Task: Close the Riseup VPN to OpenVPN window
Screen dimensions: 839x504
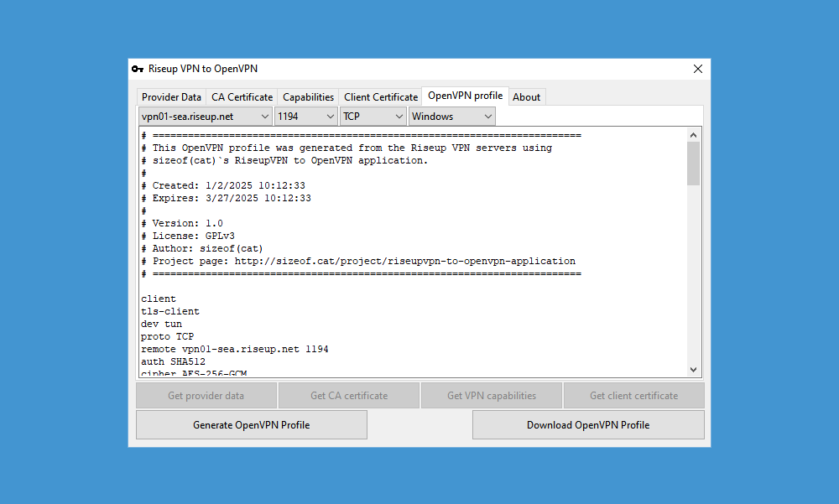Action: (x=697, y=69)
